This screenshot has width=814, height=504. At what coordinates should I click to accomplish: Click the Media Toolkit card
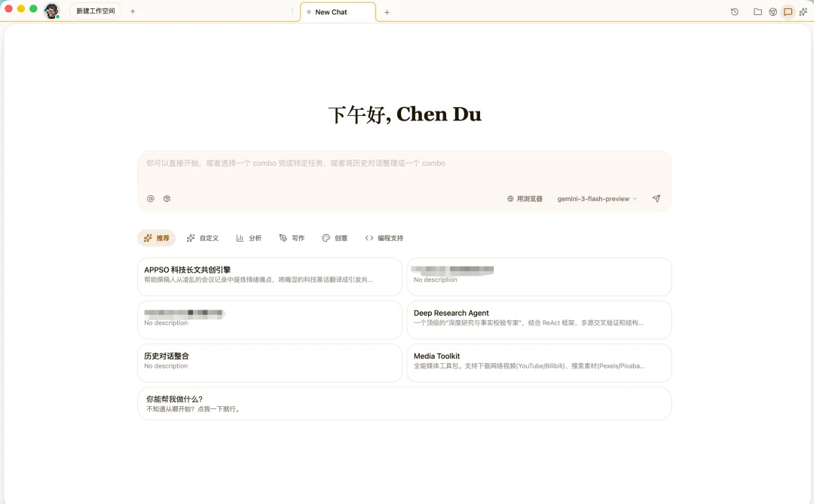click(x=540, y=362)
